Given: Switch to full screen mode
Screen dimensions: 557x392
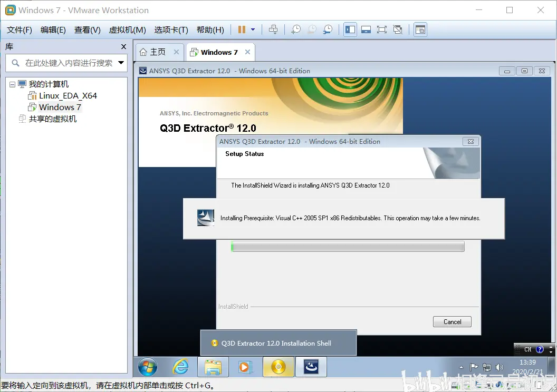Looking at the screenshot, I should click(x=381, y=30).
